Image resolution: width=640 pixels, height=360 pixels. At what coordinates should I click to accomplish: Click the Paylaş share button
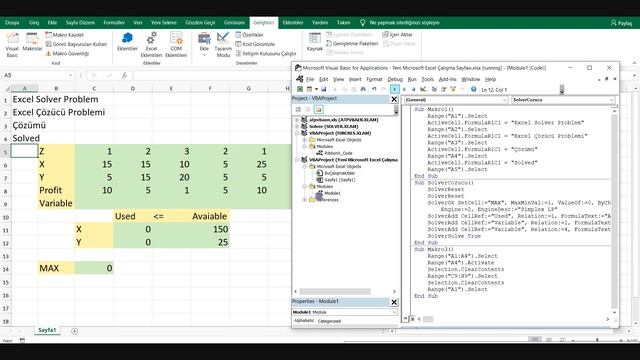coord(621,23)
